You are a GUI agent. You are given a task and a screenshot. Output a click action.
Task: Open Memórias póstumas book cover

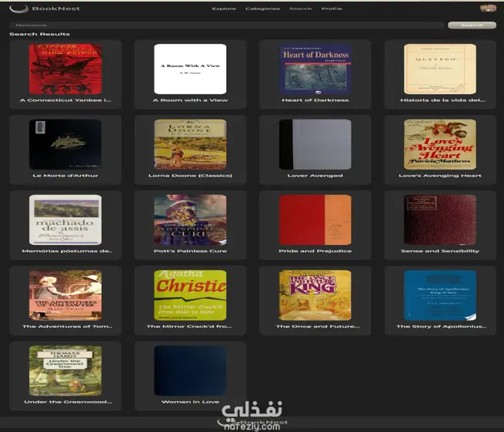click(65, 220)
